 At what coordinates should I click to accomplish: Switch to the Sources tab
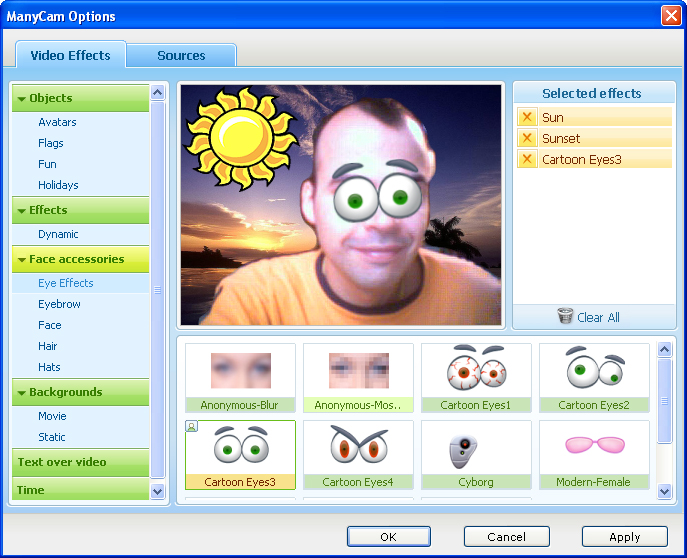pyautogui.click(x=181, y=56)
